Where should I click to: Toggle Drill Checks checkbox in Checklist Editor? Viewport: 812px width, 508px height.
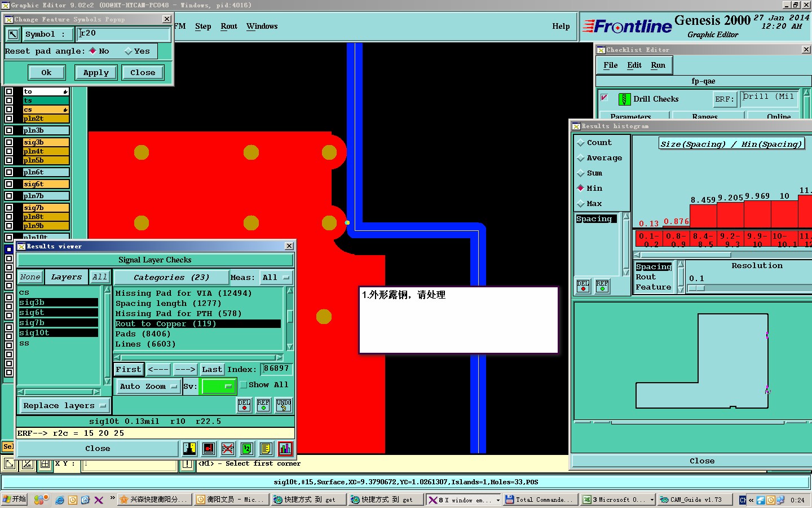click(604, 97)
